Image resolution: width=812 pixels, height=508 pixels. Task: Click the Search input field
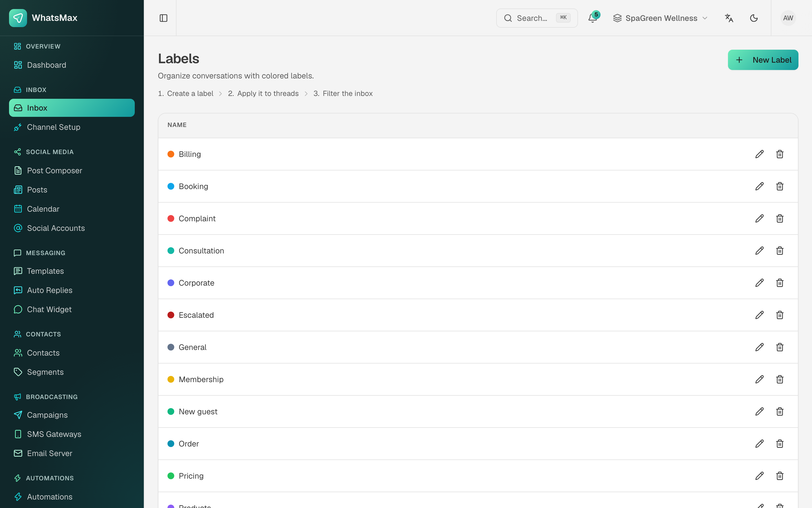point(537,18)
